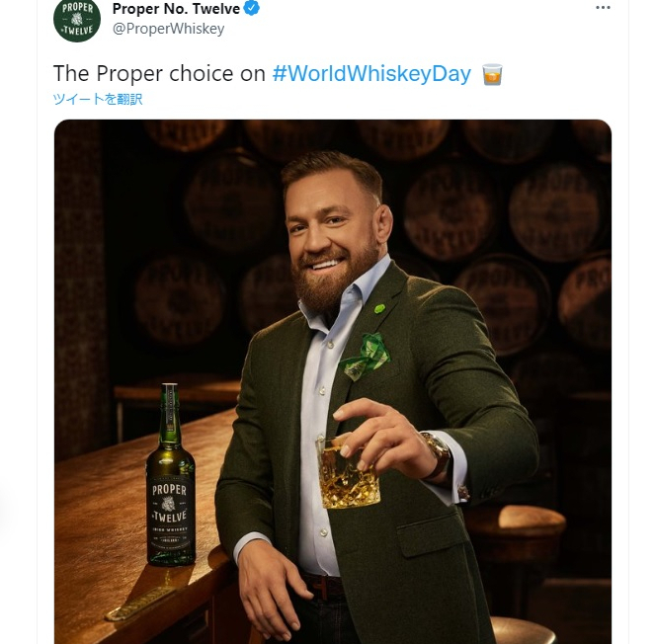Translate tweet via ツイートを翻訳 link

coord(98,99)
